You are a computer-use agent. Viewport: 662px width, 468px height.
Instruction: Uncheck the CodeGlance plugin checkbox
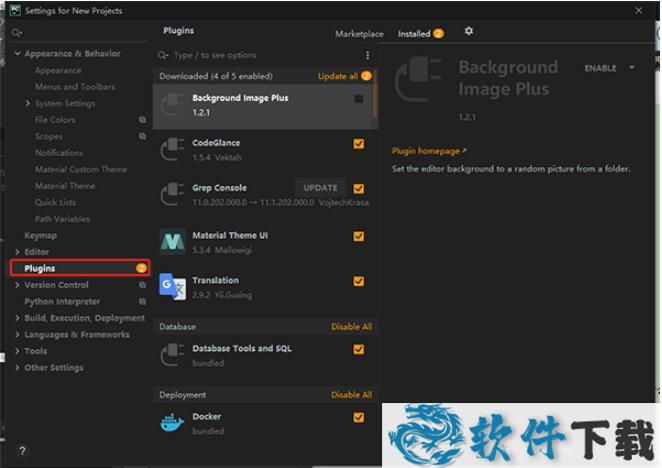click(x=358, y=144)
